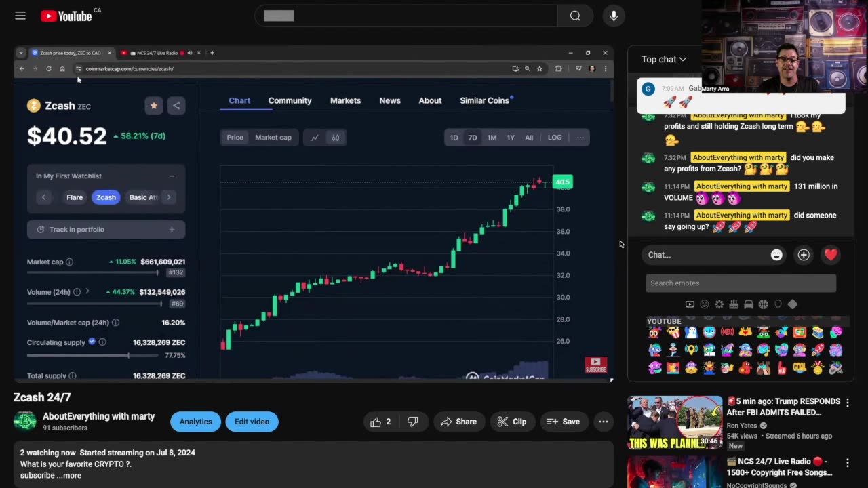Create a Clip of the video

pos(512,422)
